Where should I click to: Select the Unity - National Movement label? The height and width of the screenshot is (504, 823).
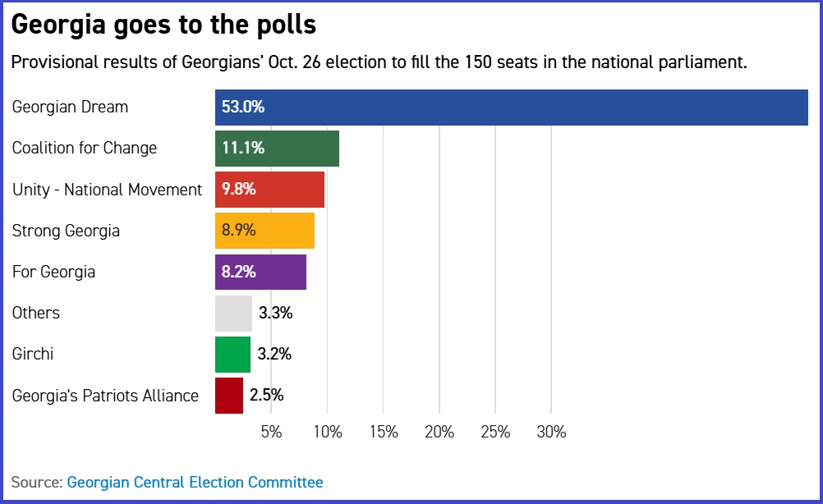(107, 190)
